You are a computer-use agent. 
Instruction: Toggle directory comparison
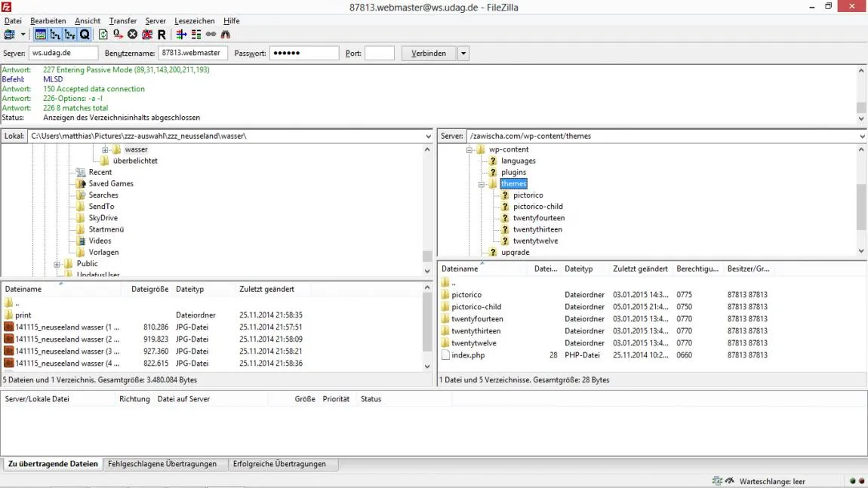click(196, 34)
